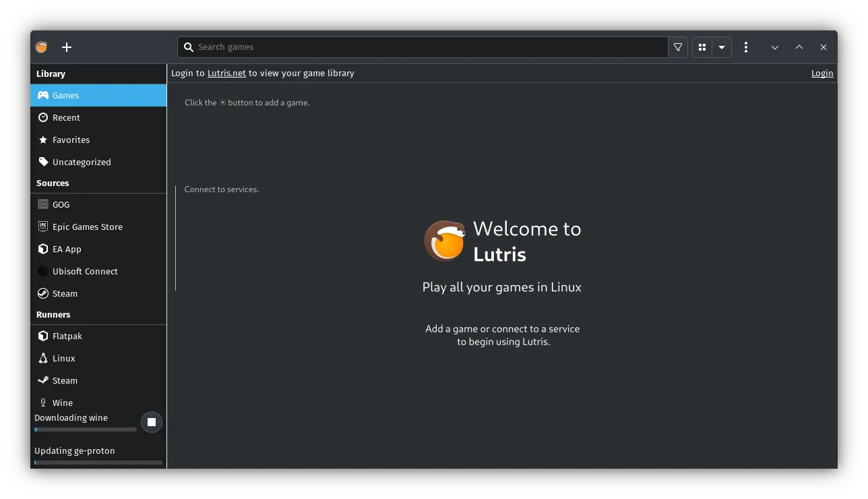The image size is (868, 499).
Task: Click the 'Downloading wine' label
Action: pyautogui.click(x=71, y=417)
